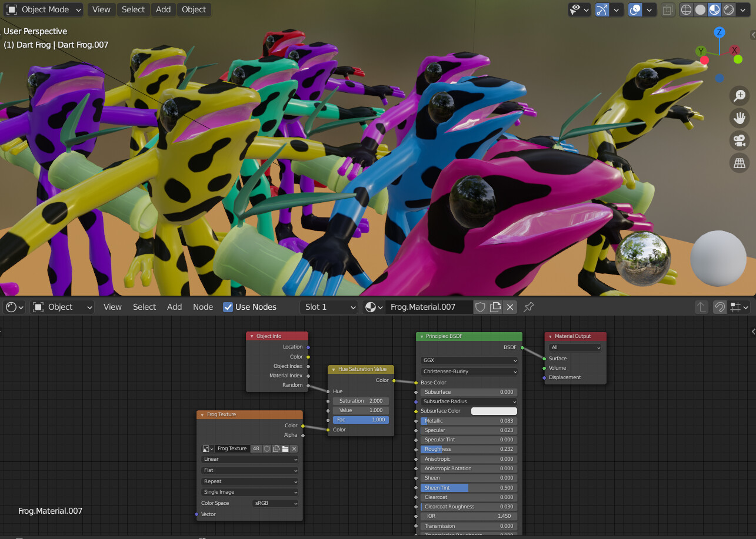Click the Roughness value field
756x539 pixels.
pyautogui.click(x=468, y=449)
